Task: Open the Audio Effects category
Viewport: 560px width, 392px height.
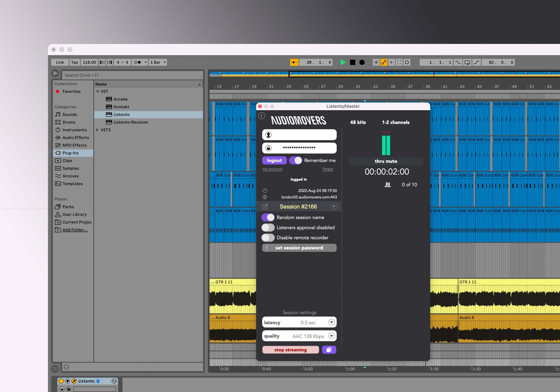Action: point(76,138)
